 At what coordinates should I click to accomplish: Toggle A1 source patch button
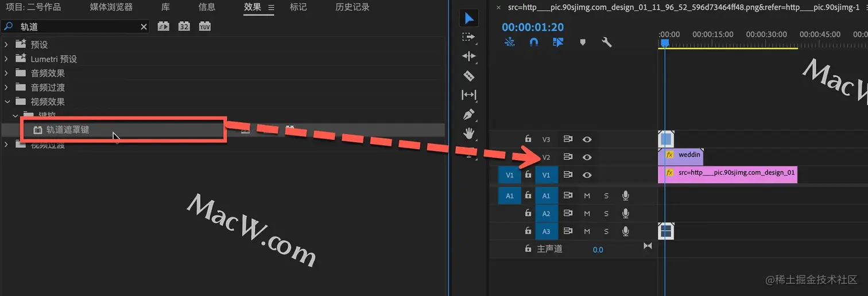(x=510, y=196)
